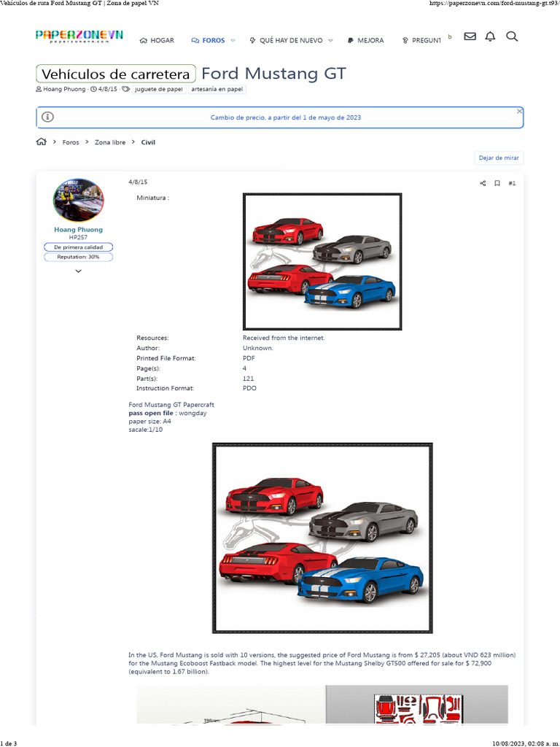Viewport: 560px width, 747px height.
Task: Open the PaperzoneVN logo home link
Action: [79, 36]
